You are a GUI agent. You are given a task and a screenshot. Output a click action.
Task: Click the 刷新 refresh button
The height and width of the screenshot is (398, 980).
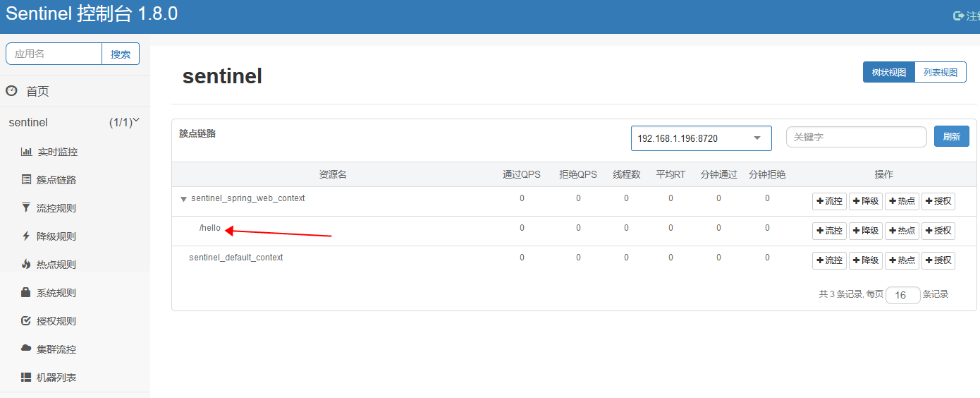pyautogui.click(x=952, y=137)
